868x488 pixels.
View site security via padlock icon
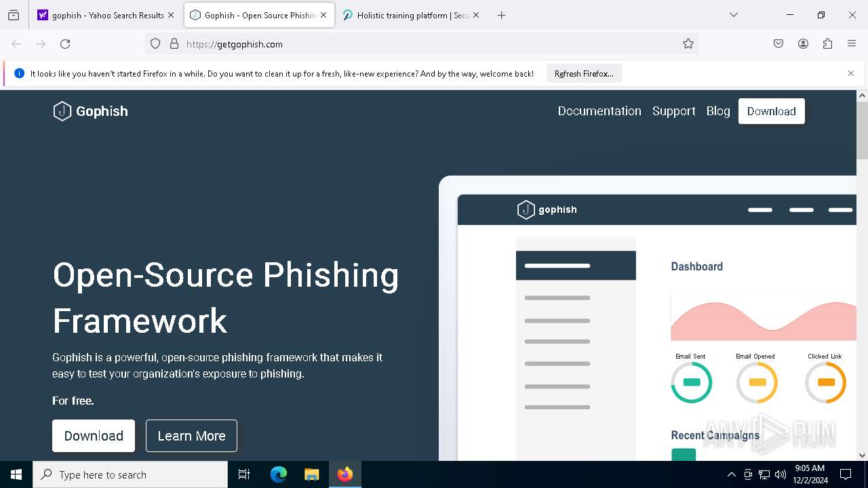pos(174,44)
